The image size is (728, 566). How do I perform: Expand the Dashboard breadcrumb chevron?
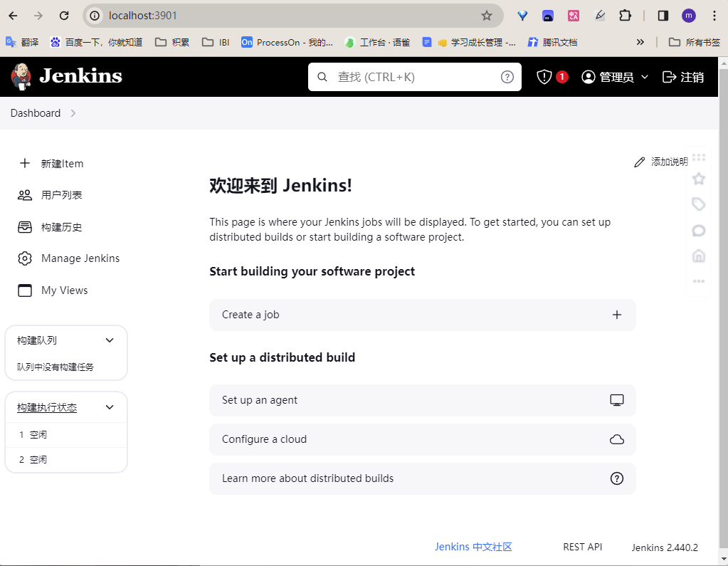73,113
